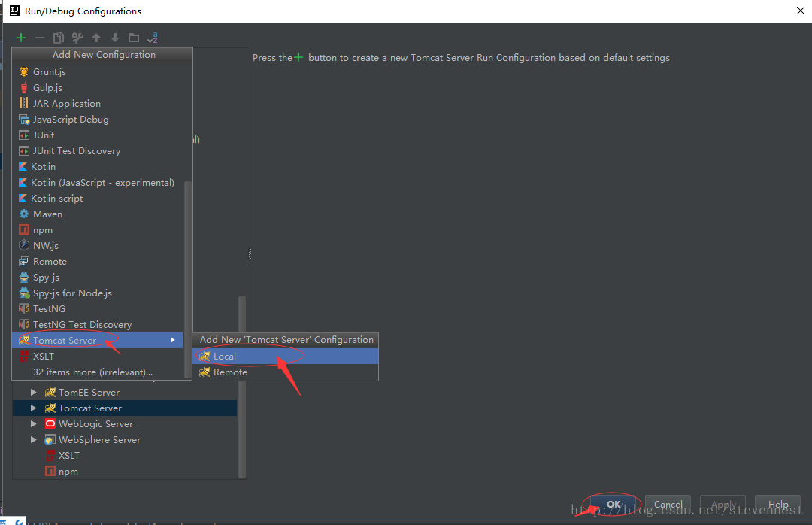This screenshot has height=525, width=812.
Task: Select Kotlin configuration type
Action: click(x=98, y=166)
